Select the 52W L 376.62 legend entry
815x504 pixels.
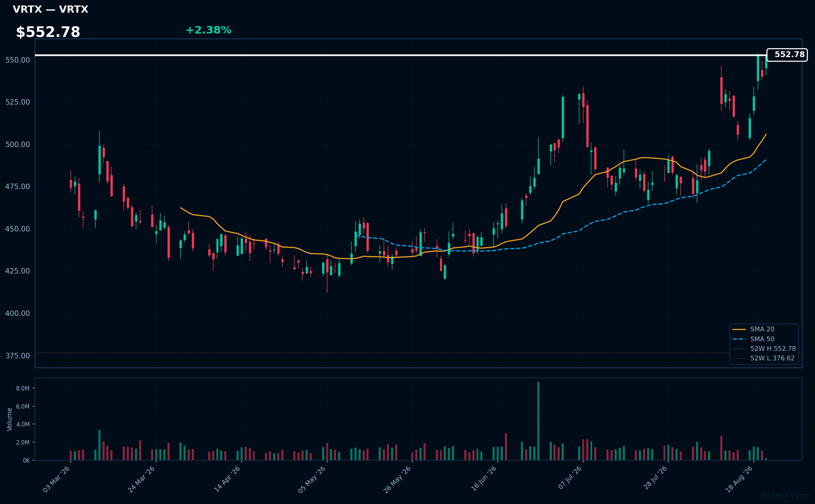(x=763, y=358)
